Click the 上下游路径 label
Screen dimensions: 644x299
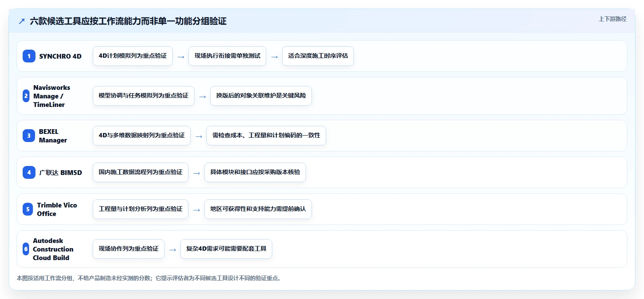[612, 19]
